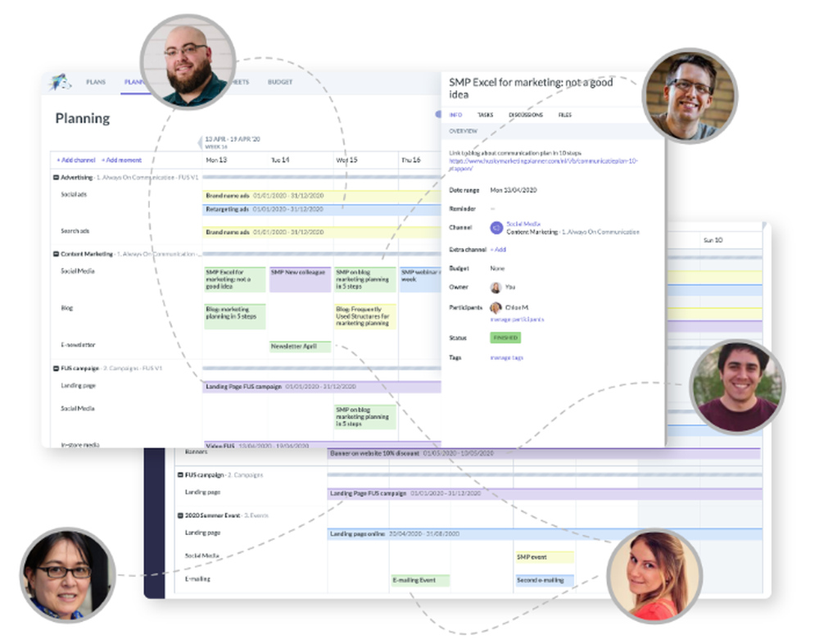This screenshot has width=819, height=644.
Task: Open the PLANS menu item
Action: (x=96, y=82)
